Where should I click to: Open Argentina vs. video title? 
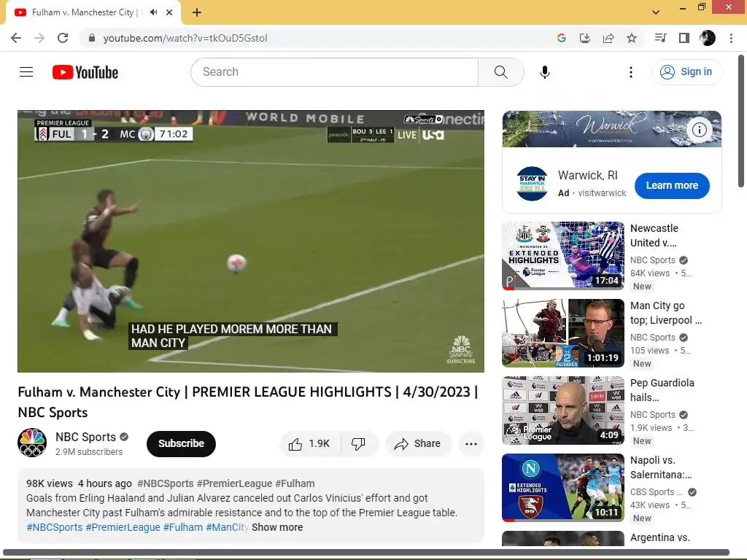pos(660,537)
